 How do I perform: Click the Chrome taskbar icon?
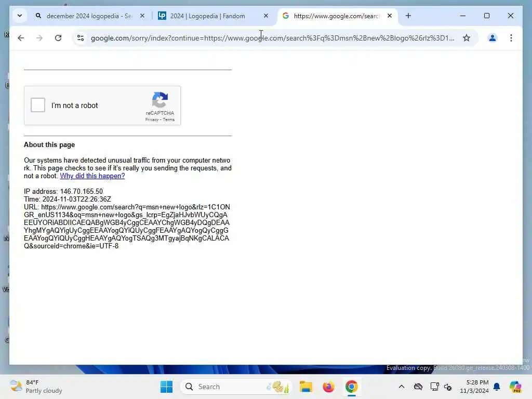(352, 387)
